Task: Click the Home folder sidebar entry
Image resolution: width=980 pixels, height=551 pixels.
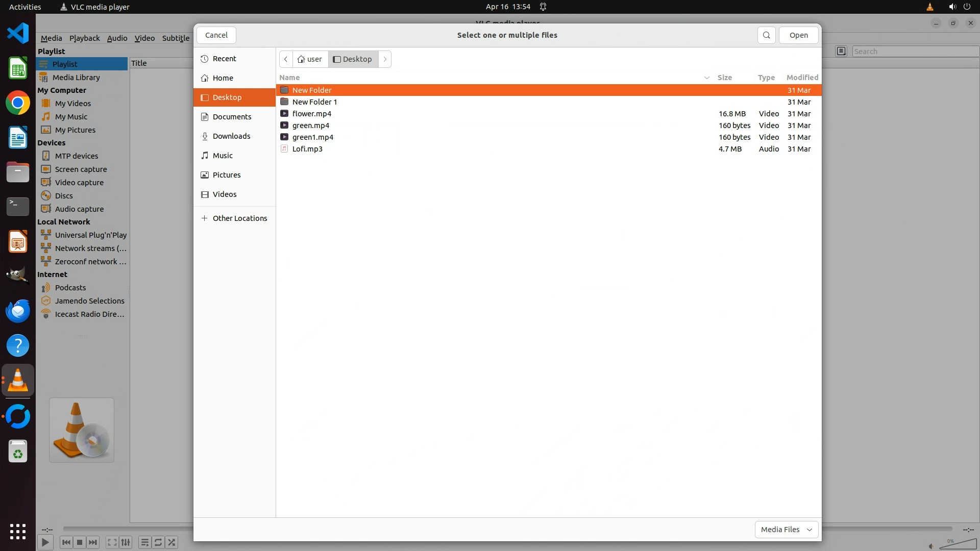Action: click(223, 78)
